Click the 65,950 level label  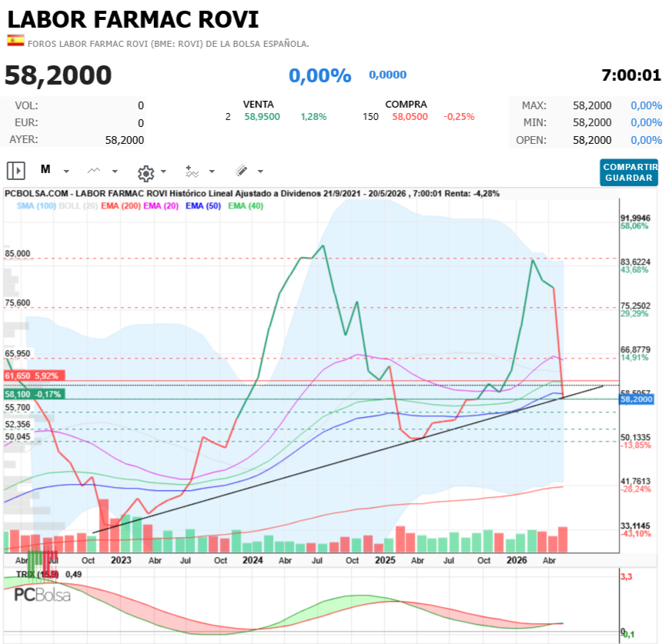pyautogui.click(x=18, y=354)
